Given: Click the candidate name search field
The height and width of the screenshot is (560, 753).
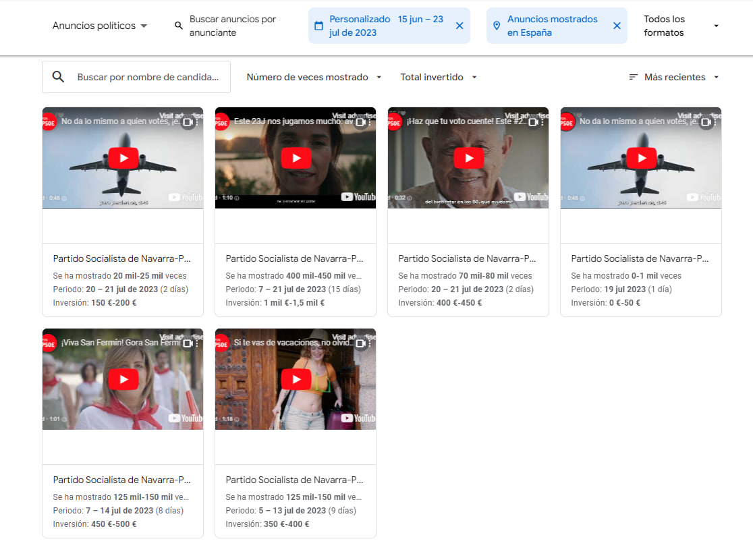Looking at the screenshot, I should pyautogui.click(x=136, y=77).
